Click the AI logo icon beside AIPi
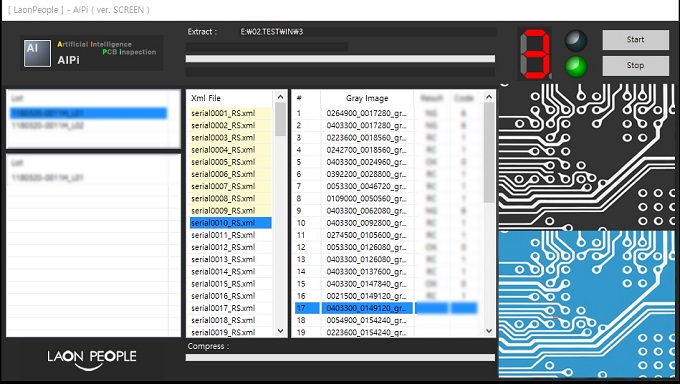 [37, 53]
